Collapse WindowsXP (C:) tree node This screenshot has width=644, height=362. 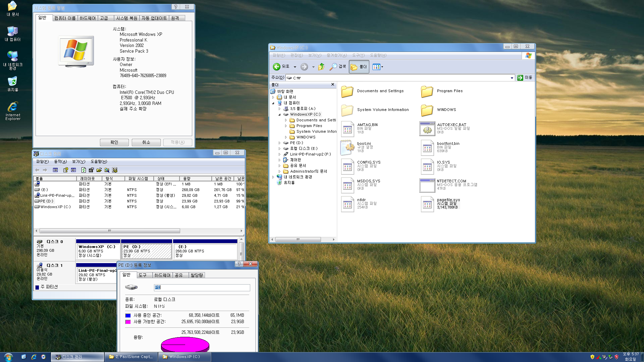click(x=279, y=114)
